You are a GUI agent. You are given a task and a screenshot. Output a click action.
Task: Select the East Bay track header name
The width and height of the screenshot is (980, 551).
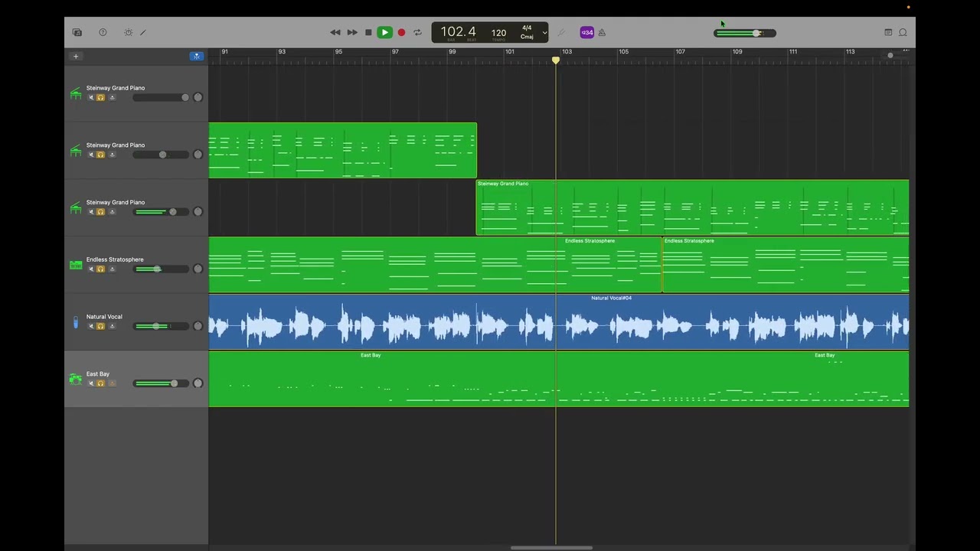tap(98, 374)
